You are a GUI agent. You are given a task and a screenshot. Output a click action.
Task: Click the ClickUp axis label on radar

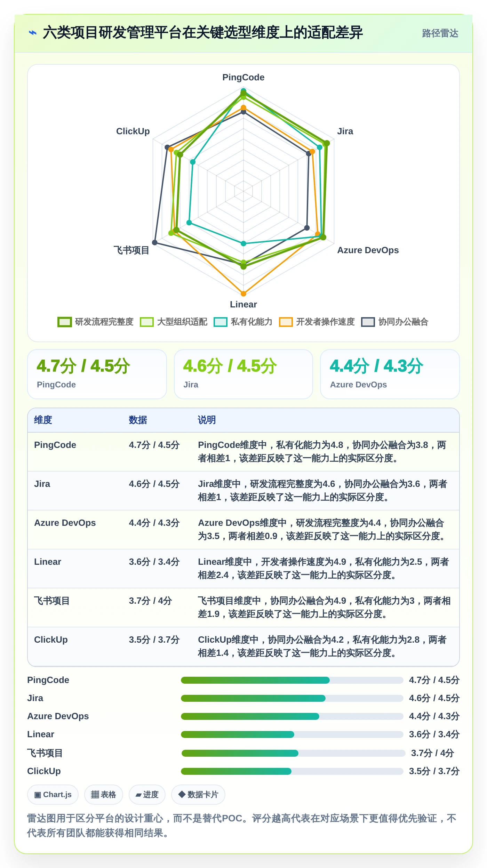coord(133,131)
